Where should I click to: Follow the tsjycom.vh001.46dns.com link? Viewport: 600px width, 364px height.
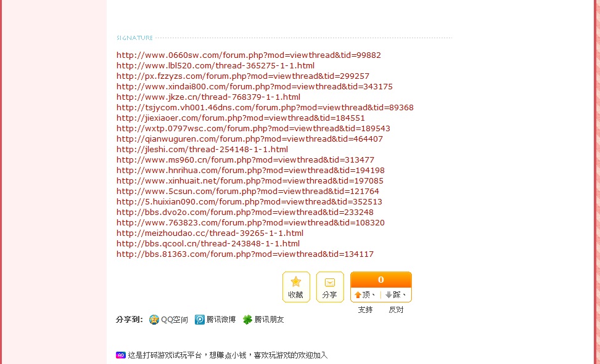pyautogui.click(x=265, y=108)
